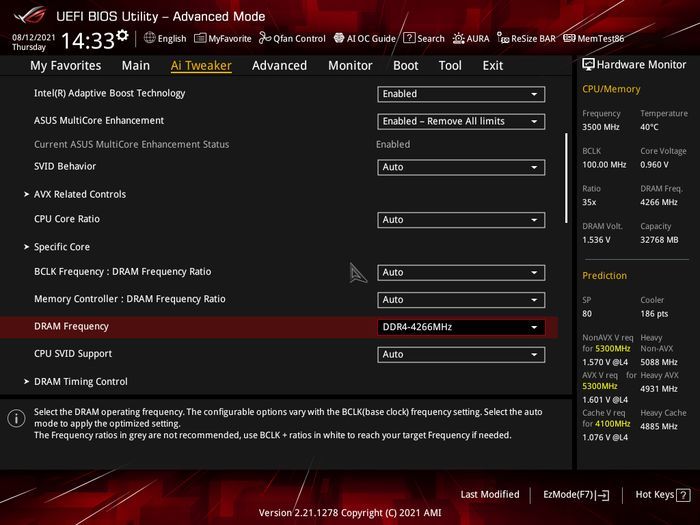Select the Ai Tweaker tab
The width and height of the screenshot is (700, 525).
click(201, 66)
